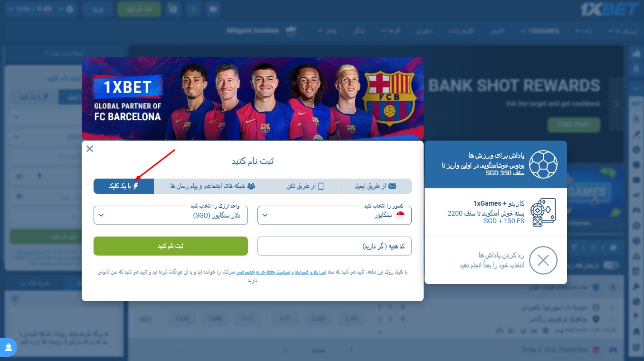Choose the register by phone tab
644x361 pixels.
coord(305,186)
